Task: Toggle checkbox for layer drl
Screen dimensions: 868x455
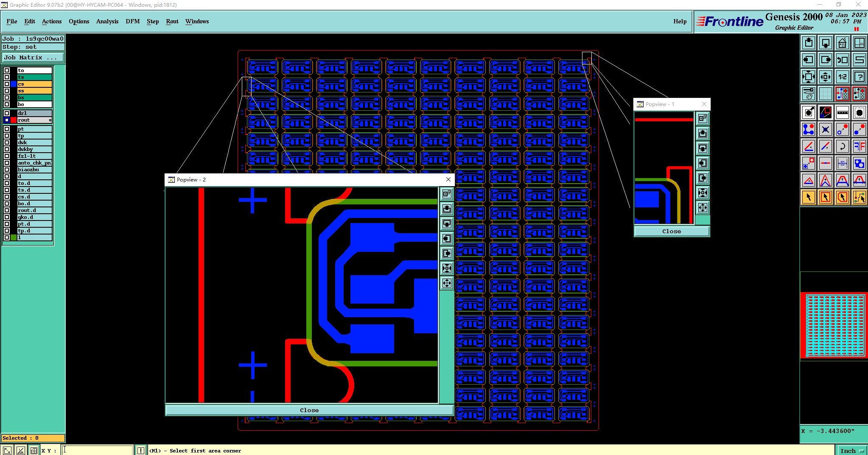Action: coord(7,113)
